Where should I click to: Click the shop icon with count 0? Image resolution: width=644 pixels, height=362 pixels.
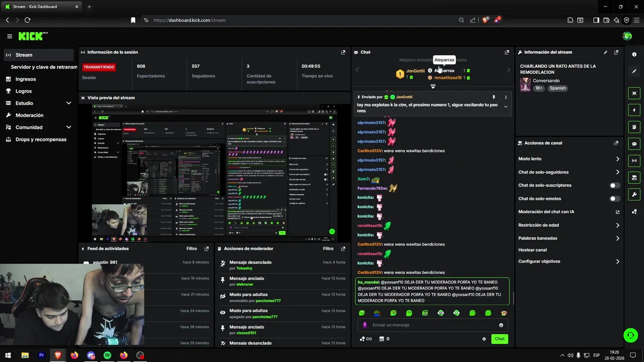click(x=384, y=339)
